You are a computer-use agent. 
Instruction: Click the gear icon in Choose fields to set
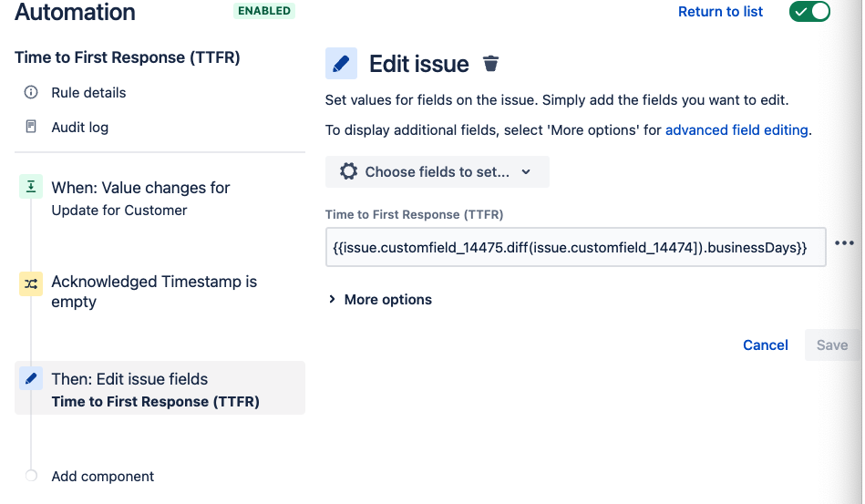[x=348, y=171]
